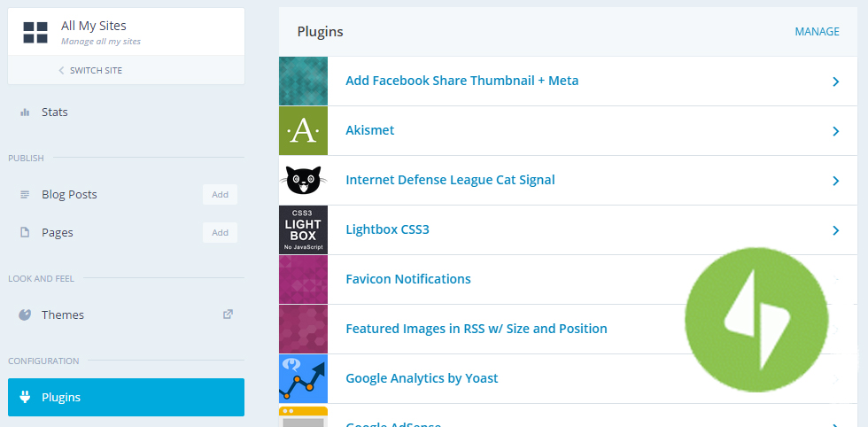Click the Google AdSense plugin icon
This screenshot has height=427, width=868.
303,416
